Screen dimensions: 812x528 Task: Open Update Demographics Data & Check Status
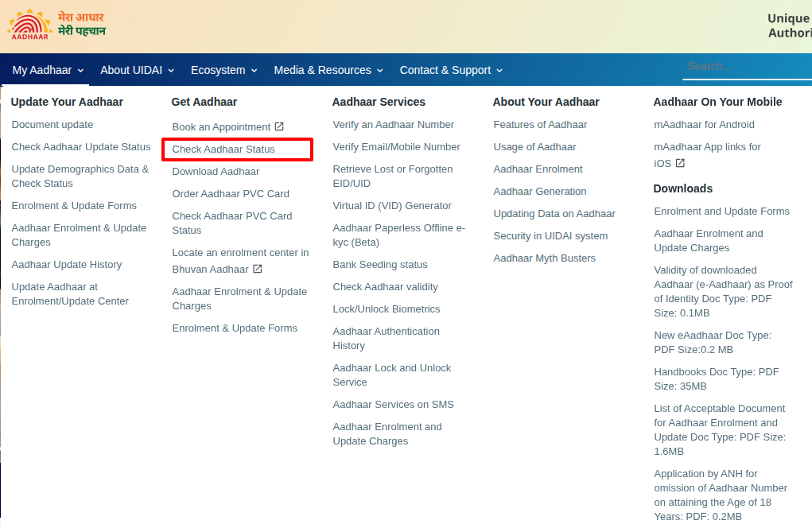pyautogui.click(x=80, y=177)
